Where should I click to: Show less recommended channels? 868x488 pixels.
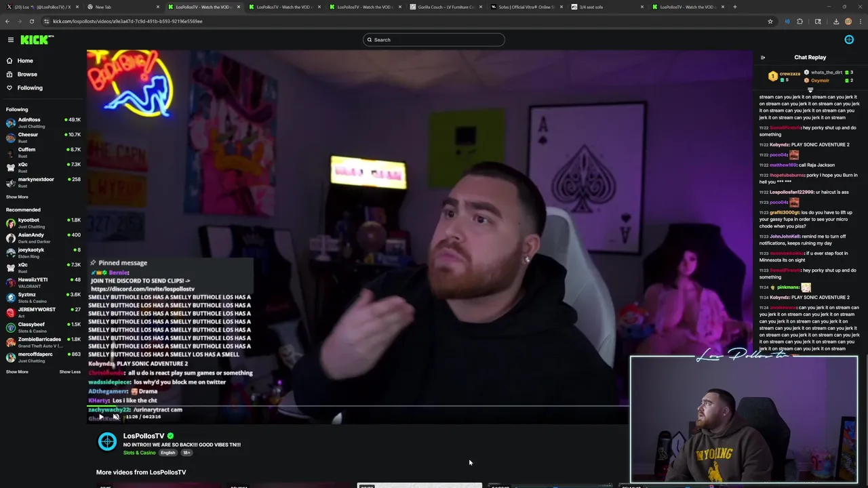tap(70, 372)
